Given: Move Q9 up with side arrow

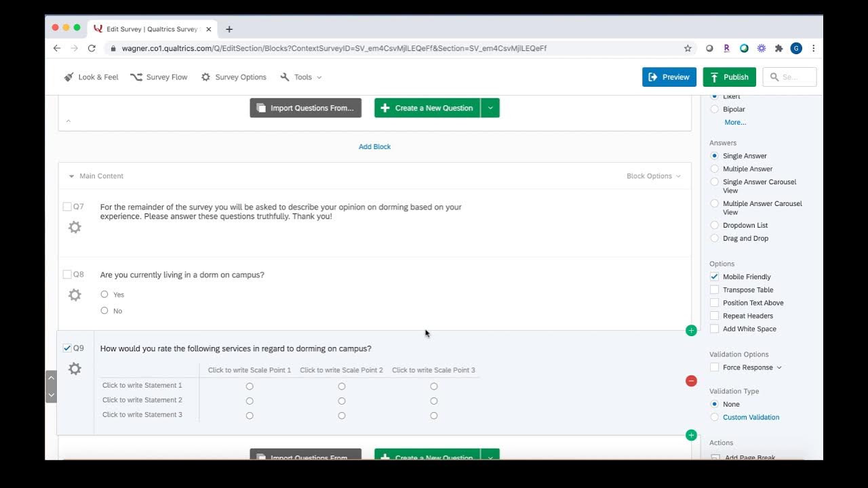Looking at the screenshot, I should pyautogui.click(x=51, y=379).
